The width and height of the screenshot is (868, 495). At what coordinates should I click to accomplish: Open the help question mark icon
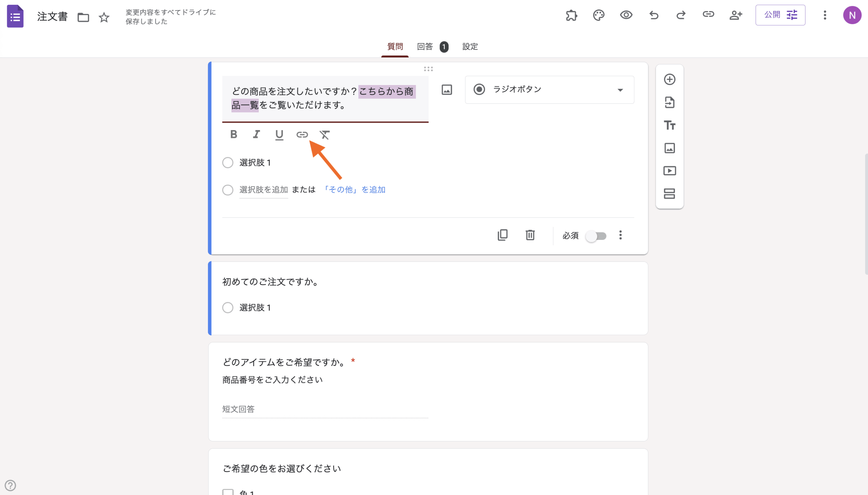[x=10, y=486]
